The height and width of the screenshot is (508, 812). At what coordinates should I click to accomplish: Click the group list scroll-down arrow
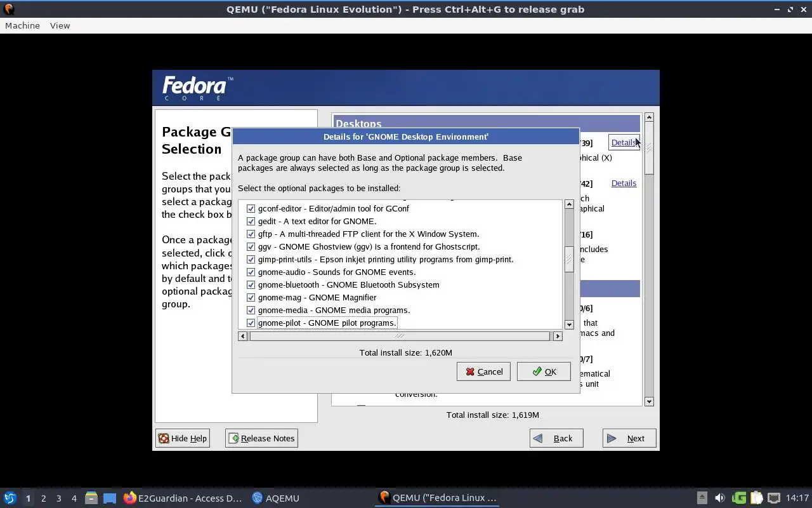pyautogui.click(x=649, y=401)
